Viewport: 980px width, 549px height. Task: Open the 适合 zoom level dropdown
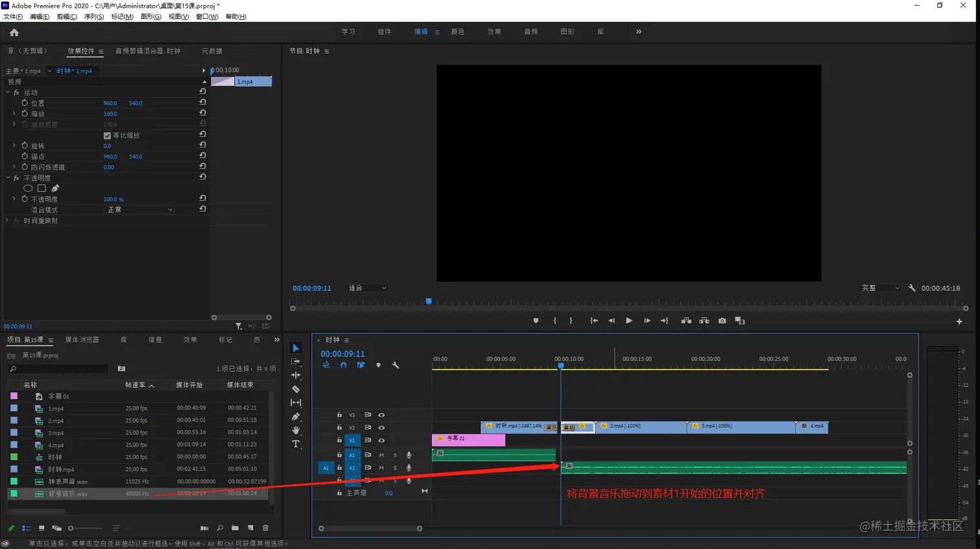coord(367,288)
